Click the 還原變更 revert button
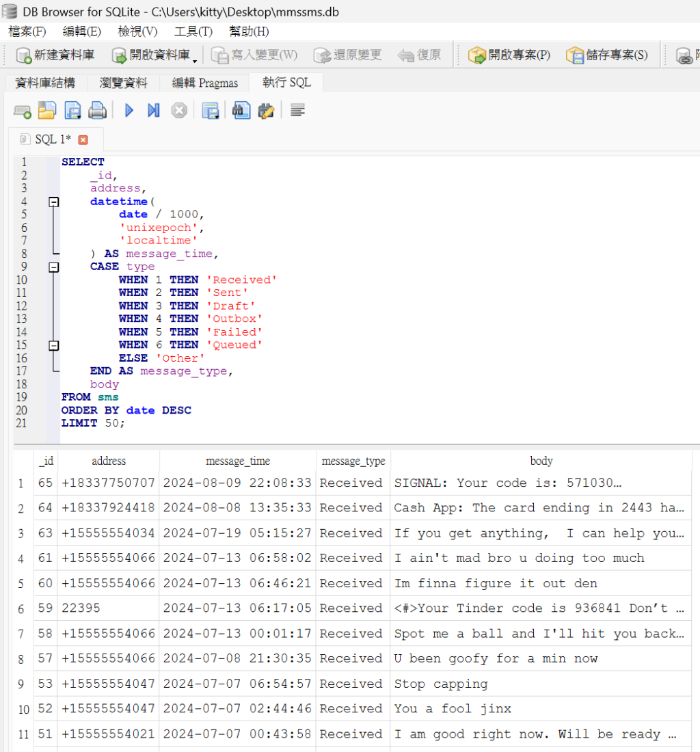 pyautogui.click(x=347, y=55)
